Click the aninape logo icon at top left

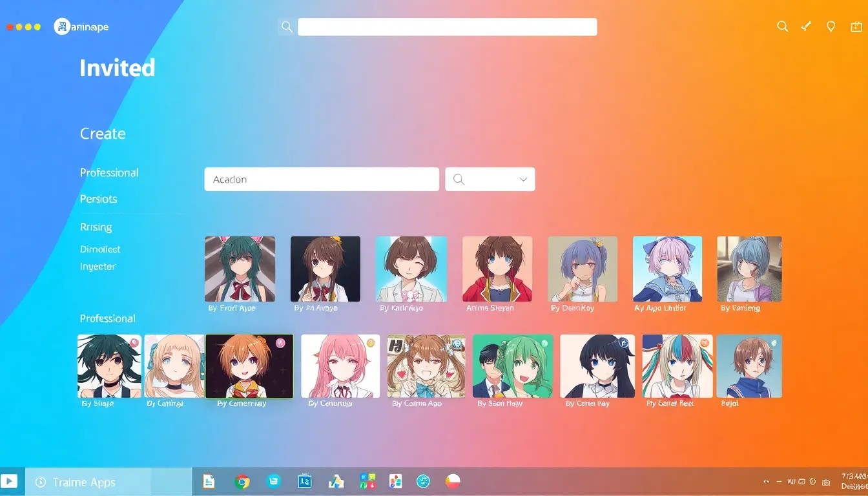click(x=62, y=26)
